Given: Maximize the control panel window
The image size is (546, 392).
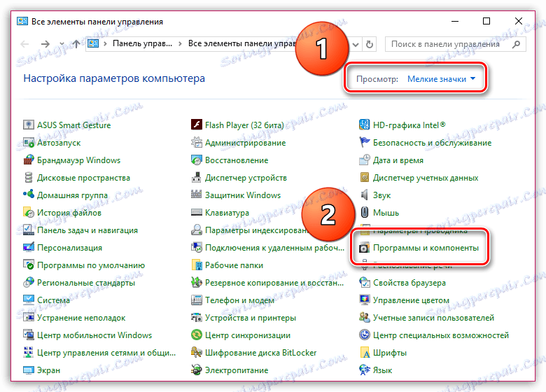Looking at the screenshot, I should 486,21.
